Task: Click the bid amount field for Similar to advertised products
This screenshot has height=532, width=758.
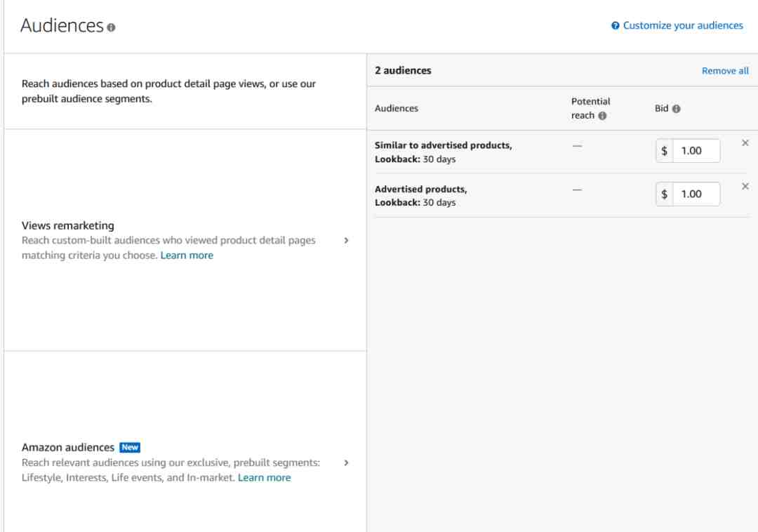Action: point(696,151)
